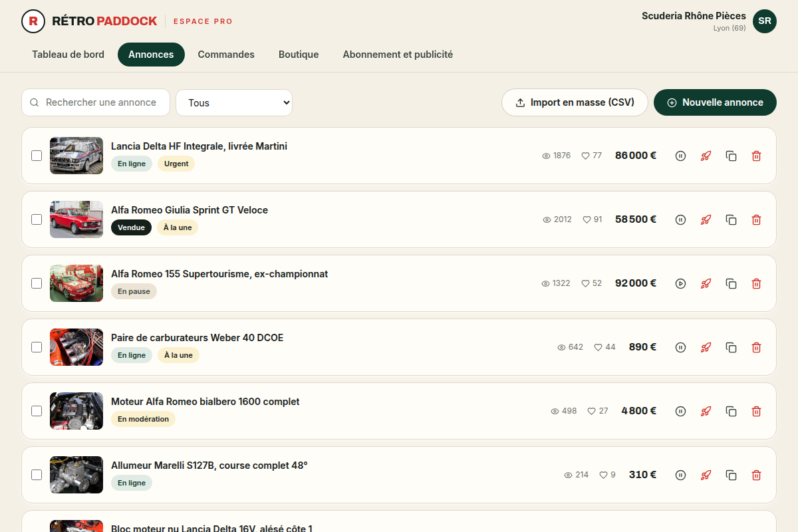Click the 86 000 € price

(x=636, y=156)
